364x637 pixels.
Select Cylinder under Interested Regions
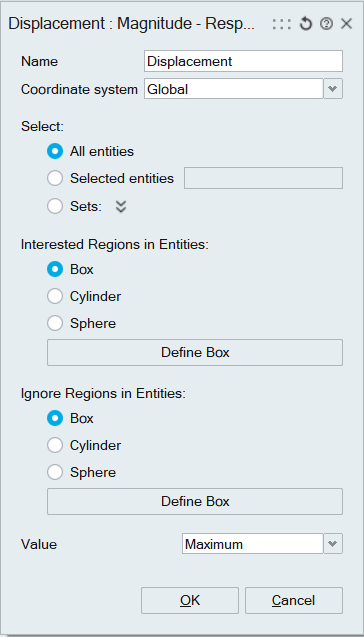tap(55, 297)
